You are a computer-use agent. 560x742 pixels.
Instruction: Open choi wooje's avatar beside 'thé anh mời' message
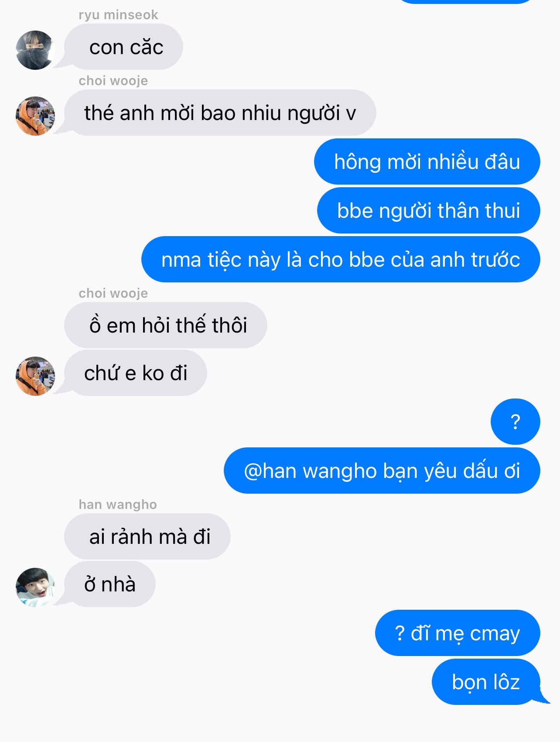pyautogui.click(x=35, y=116)
